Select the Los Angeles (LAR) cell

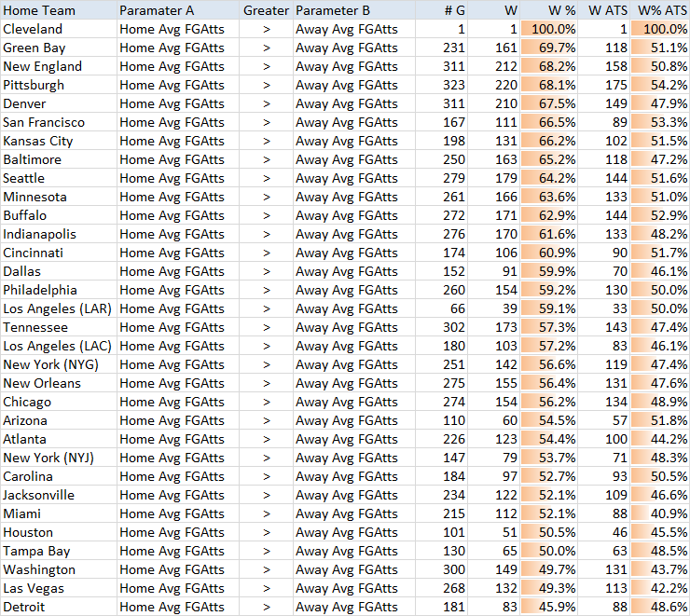point(59,308)
